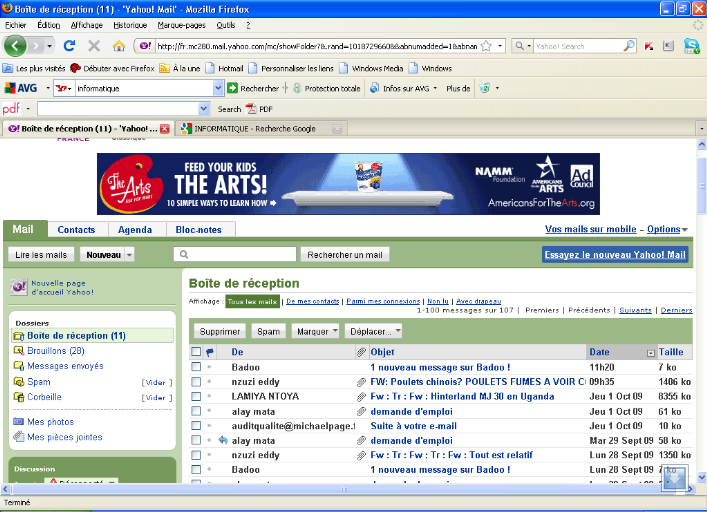This screenshot has height=512, width=707.
Task: Tick checkbox for the auditqualite message
Action: pyautogui.click(x=196, y=425)
